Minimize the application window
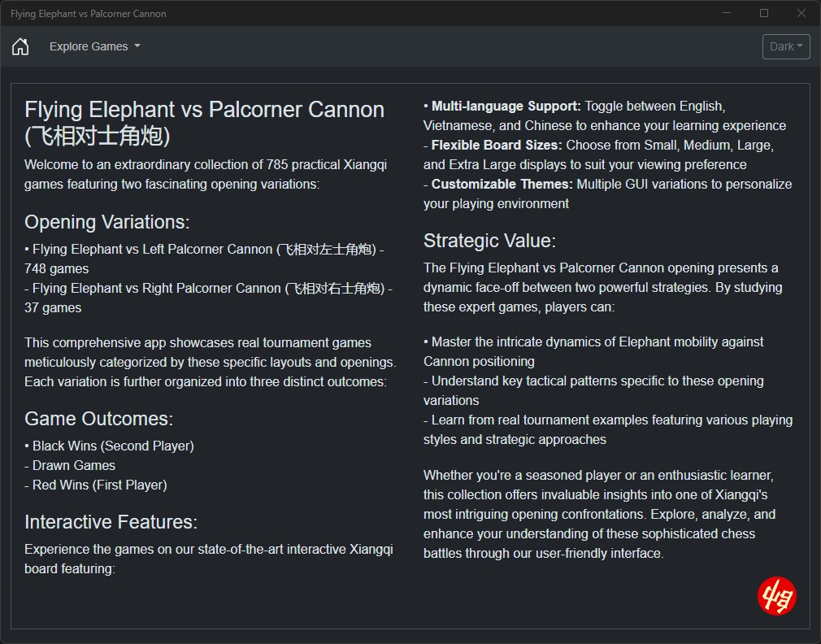The image size is (821, 644). pyautogui.click(x=727, y=13)
